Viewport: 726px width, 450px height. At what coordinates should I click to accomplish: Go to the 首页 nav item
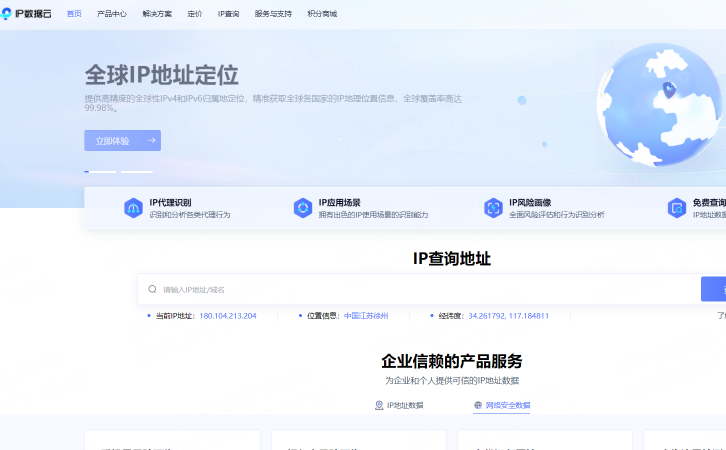(x=74, y=14)
